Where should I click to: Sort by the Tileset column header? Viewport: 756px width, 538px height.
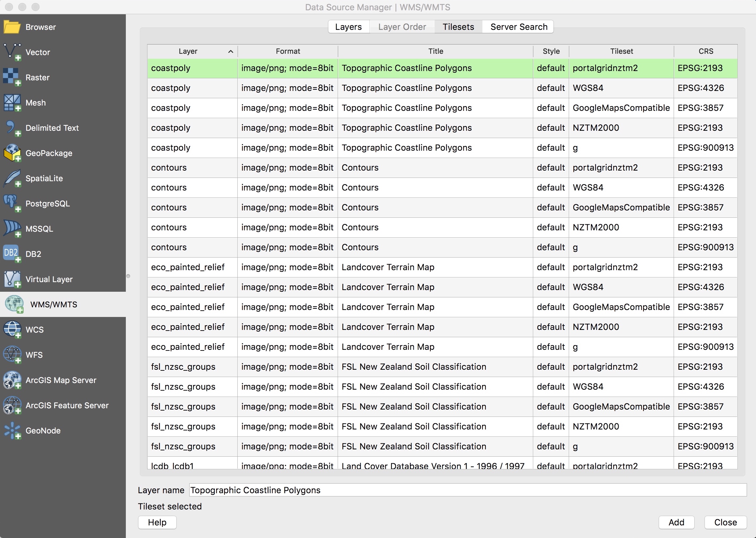coord(622,51)
